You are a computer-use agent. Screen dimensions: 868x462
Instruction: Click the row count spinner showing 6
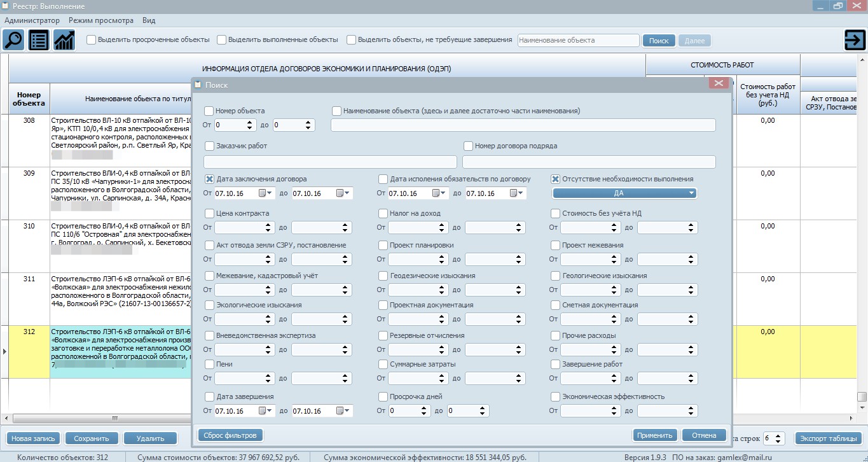(x=775, y=438)
